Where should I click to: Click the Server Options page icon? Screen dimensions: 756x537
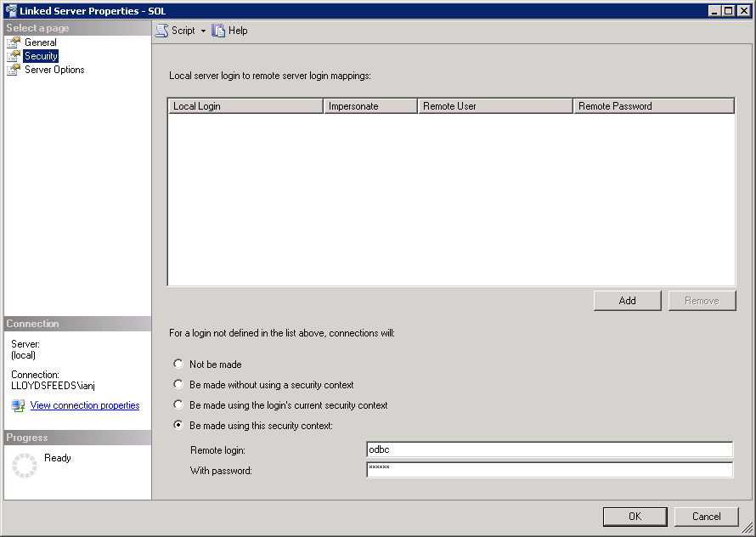click(x=14, y=70)
